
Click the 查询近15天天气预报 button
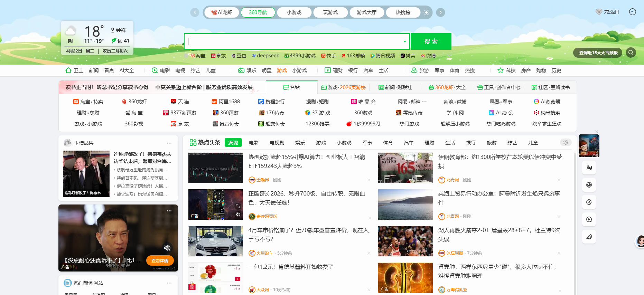pos(598,53)
